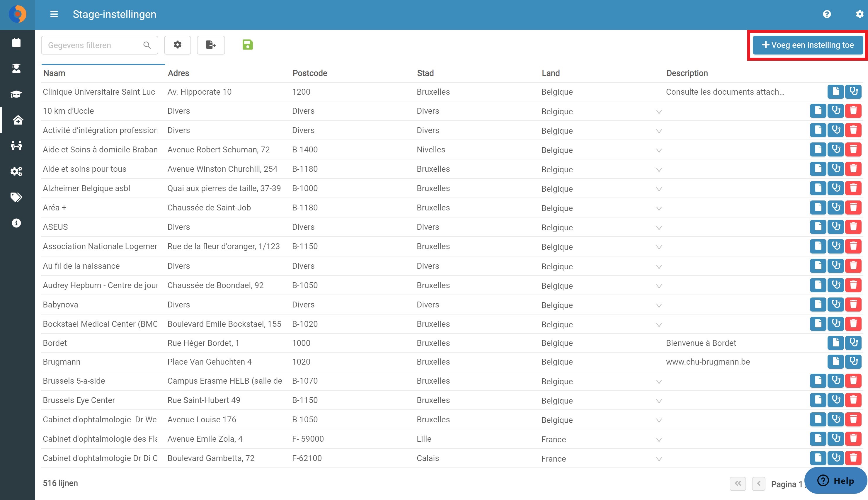Go to previous page button

pyautogui.click(x=758, y=484)
